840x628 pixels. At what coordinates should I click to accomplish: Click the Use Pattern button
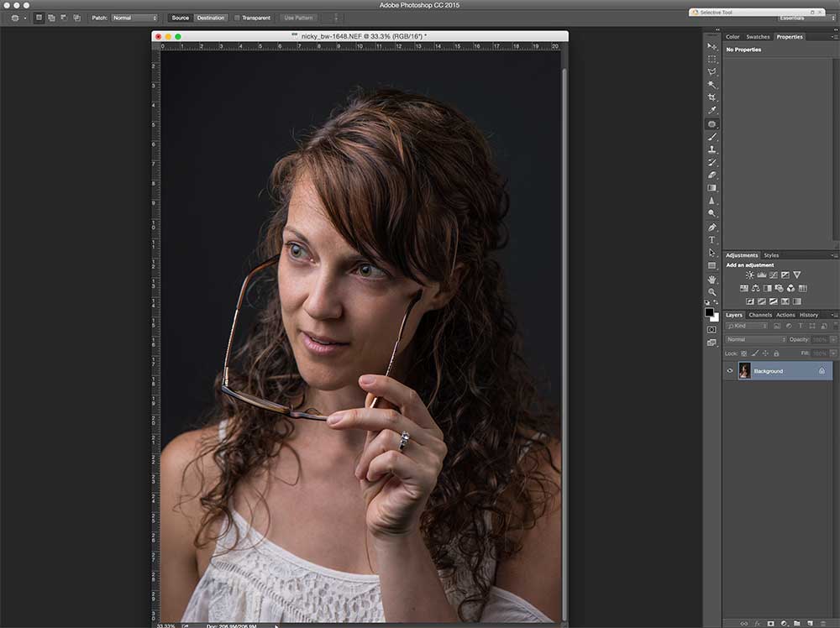(299, 18)
